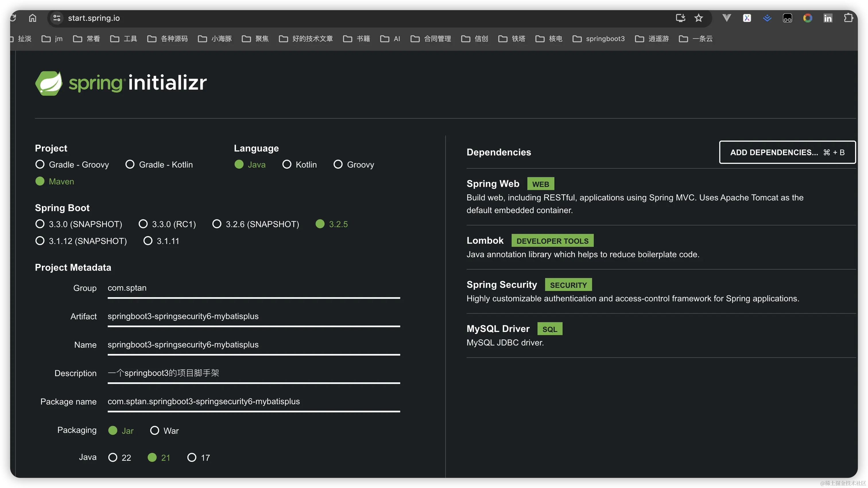This screenshot has width=868, height=488.
Task: Open the 常看 bookmark folder
Action: [x=87, y=39]
